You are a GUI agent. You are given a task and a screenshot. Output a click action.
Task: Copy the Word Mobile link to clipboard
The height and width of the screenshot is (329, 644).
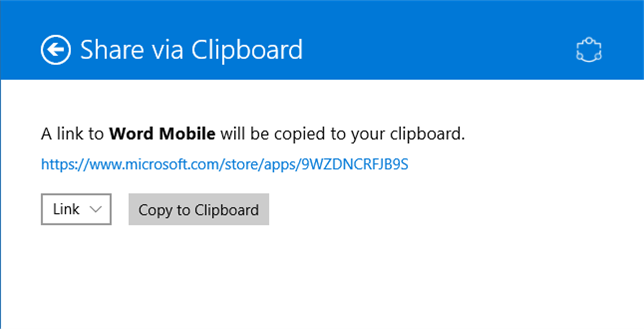coord(199,209)
